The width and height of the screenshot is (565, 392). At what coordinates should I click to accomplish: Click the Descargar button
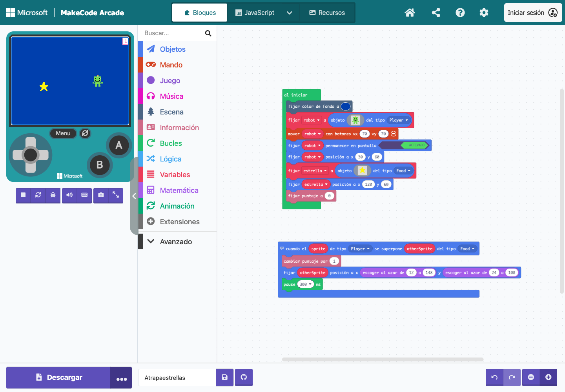[x=58, y=377]
